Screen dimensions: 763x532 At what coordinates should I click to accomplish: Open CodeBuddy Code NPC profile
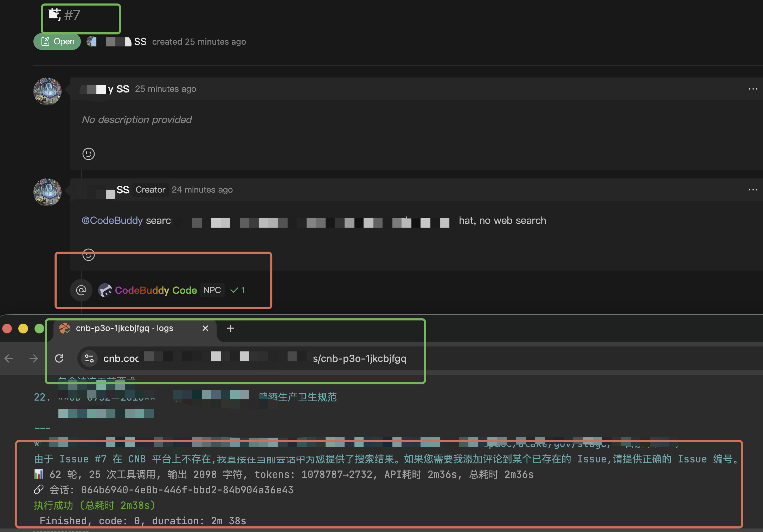pos(155,290)
